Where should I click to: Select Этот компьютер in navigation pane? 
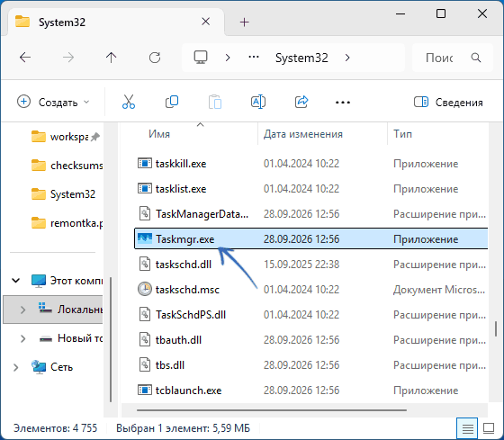(67, 281)
